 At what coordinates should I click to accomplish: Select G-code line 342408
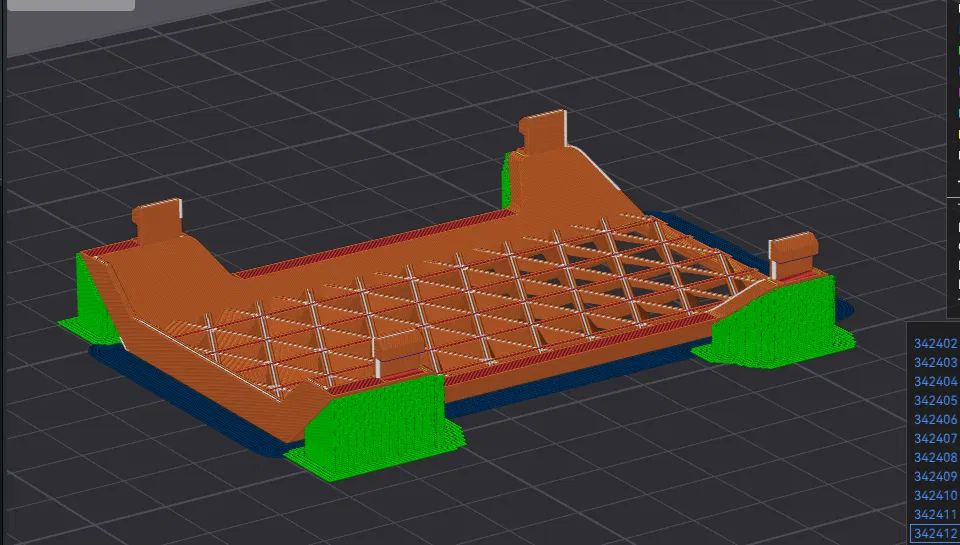pos(936,457)
